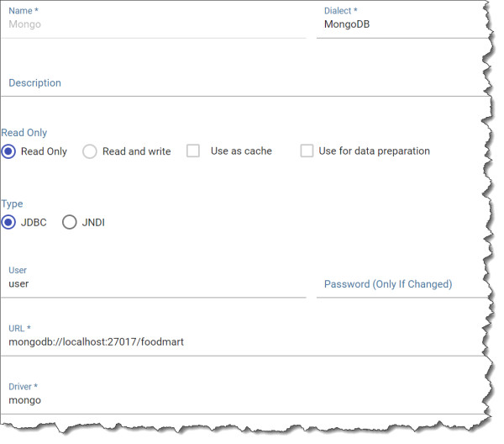Select the JDBC type radio button
Image resolution: width=504 pixels, height=444 pixels.
point(8,222)
